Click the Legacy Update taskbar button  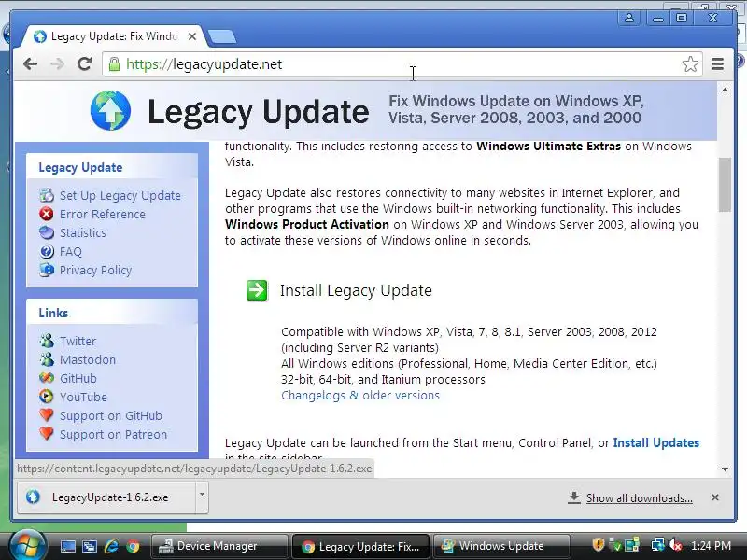click(x=360, y=546)
